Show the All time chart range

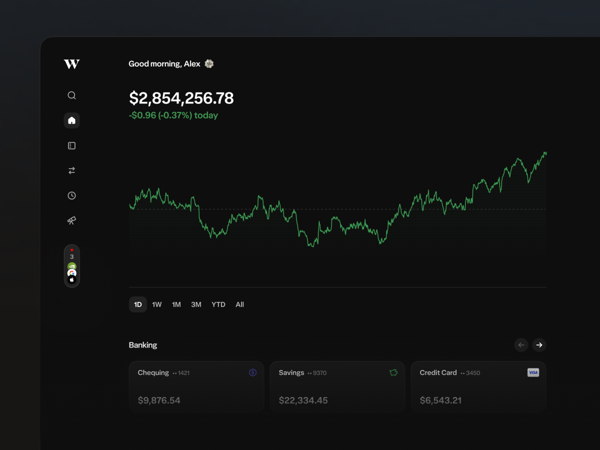tap(240, 304)
